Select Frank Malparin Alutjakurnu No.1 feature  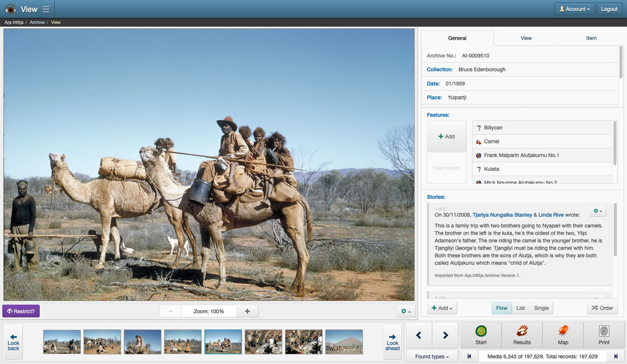click(x=542, y=155)
